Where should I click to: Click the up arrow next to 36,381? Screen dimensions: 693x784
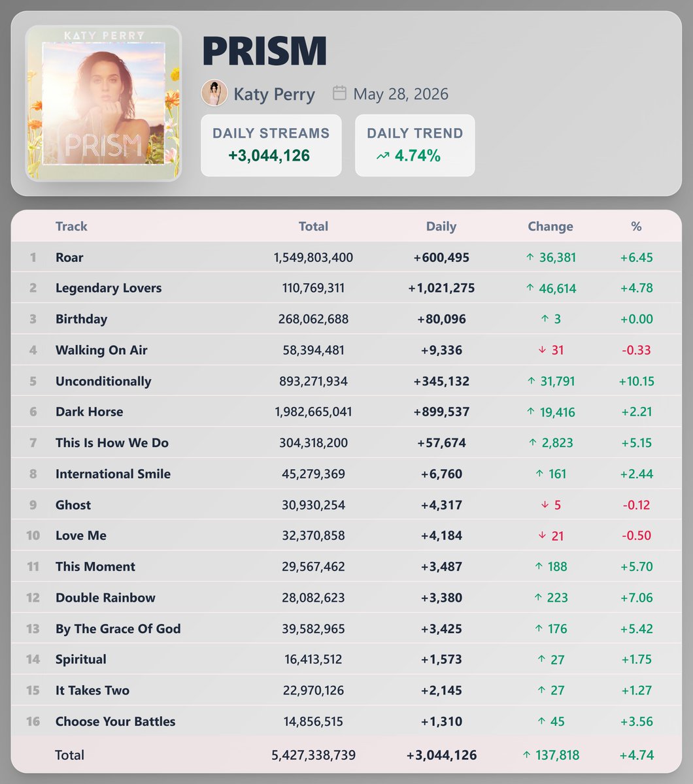click(x=530, y=257)
